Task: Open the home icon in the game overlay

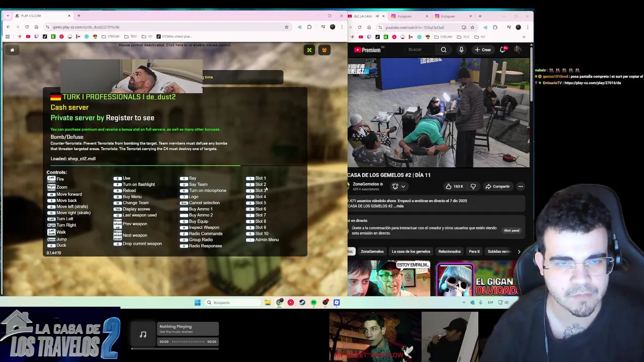Action: 12,50
